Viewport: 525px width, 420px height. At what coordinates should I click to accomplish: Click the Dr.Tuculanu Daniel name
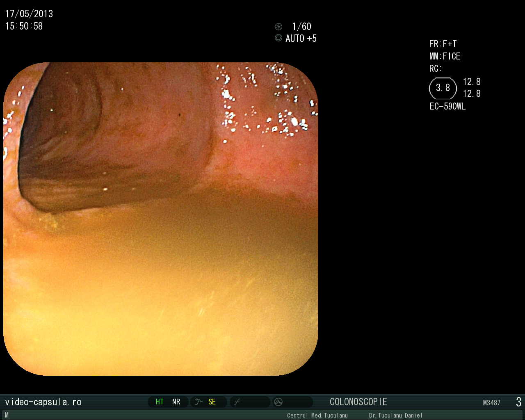coord(396,415)
